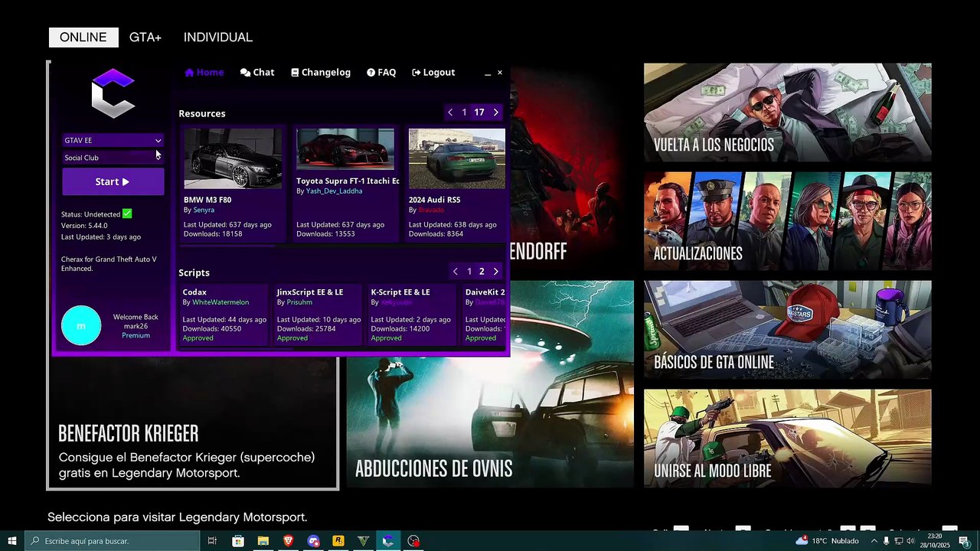Open author WhiteWatermelon's profile link

click(220, 302)
